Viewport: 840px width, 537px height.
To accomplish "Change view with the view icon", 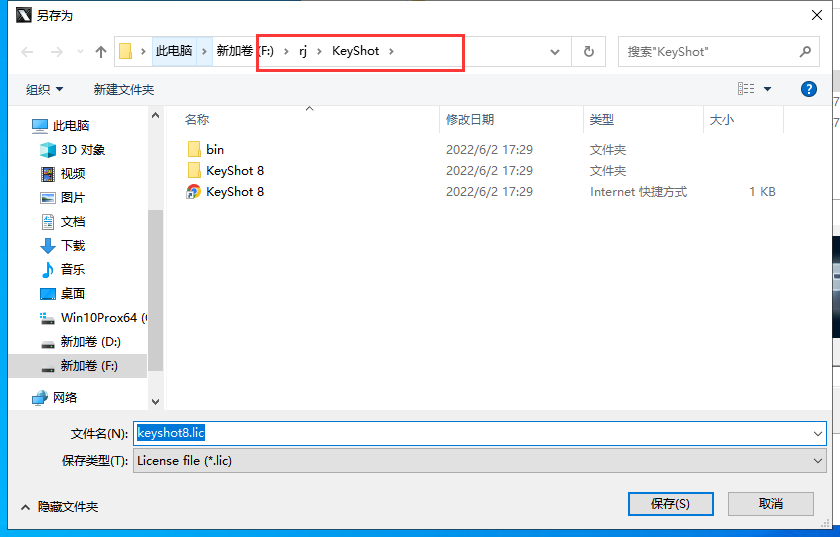I will tap(746, 88).
